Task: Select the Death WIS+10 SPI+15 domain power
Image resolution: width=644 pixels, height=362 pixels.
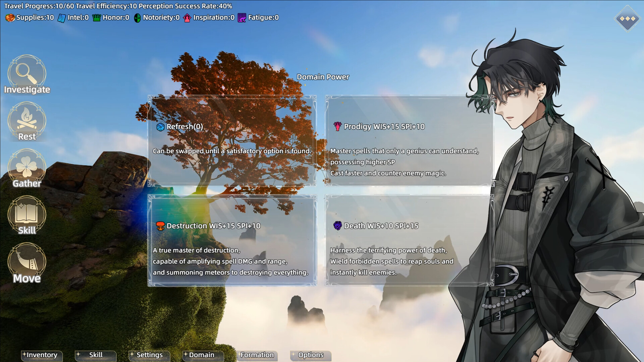Action: 409,240
